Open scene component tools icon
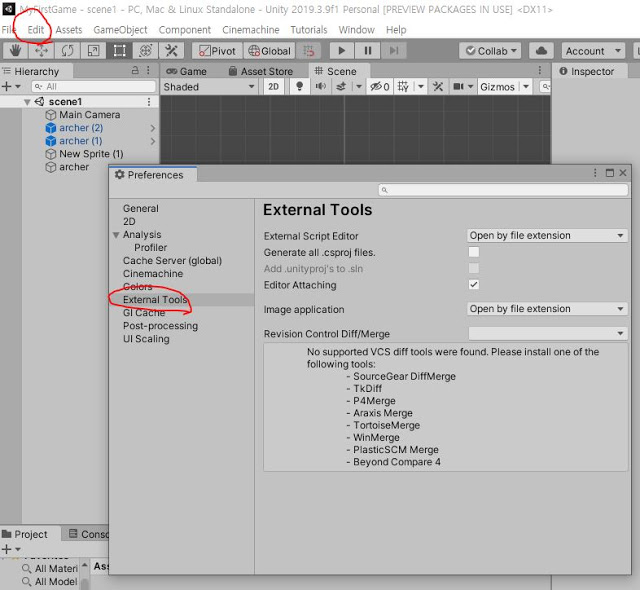Screen dimensions: 640x590 click(x=438, y=87)
